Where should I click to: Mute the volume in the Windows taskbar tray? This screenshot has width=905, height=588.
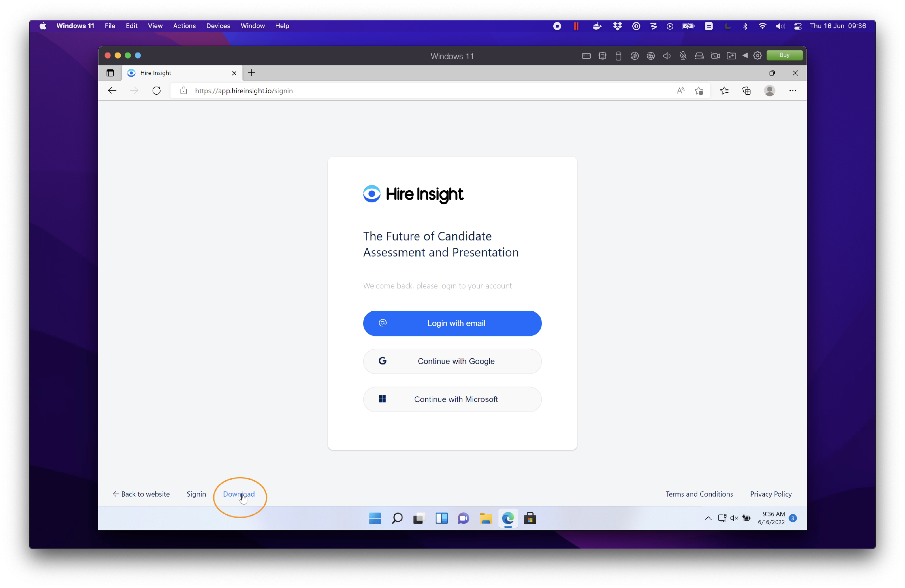tap(734, 518)
